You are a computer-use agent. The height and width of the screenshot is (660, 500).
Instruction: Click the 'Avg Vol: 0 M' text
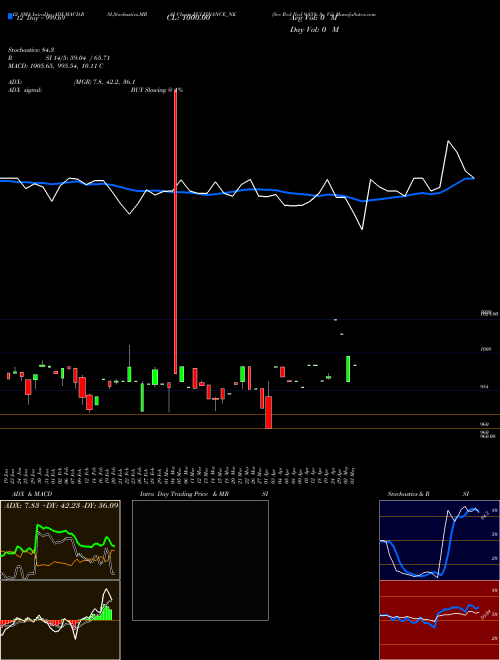pos(314,19)
